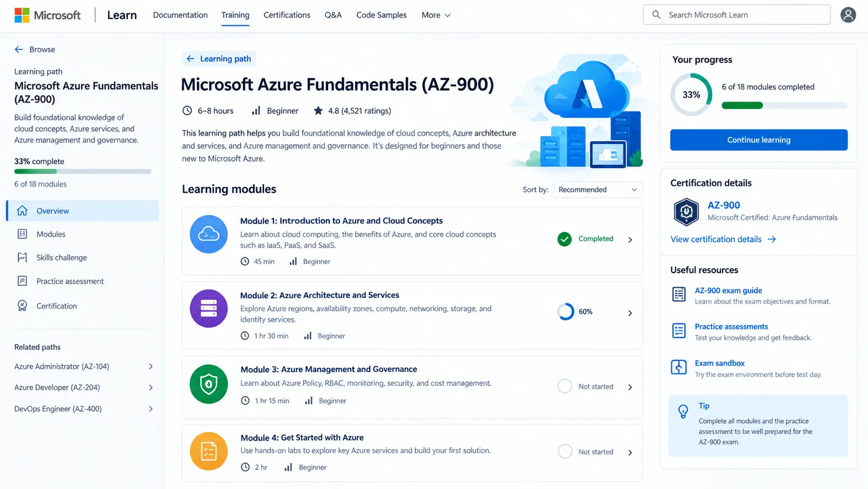Viewport: 868px width, 489px height.
Task: Open the Sort by Recommended dropdown
Action: pyautogui.click(x=598, y=190)
